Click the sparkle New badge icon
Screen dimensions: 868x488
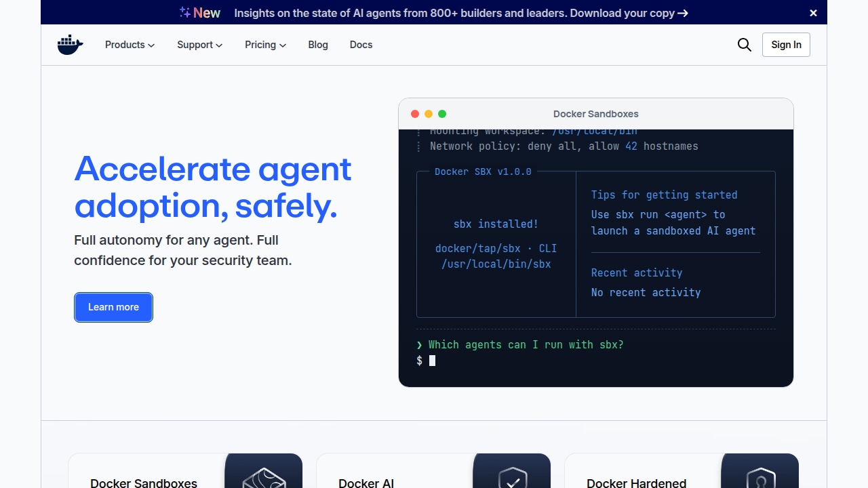200,13
